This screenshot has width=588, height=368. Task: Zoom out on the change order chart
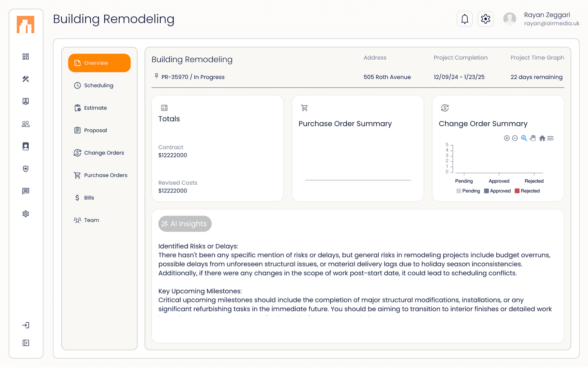point(515,138)
